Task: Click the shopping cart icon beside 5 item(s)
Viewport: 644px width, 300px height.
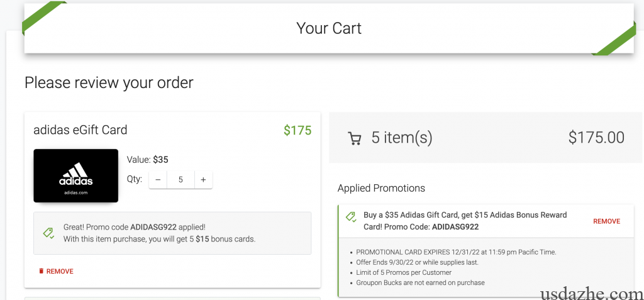Action: (x=355, y=138)
